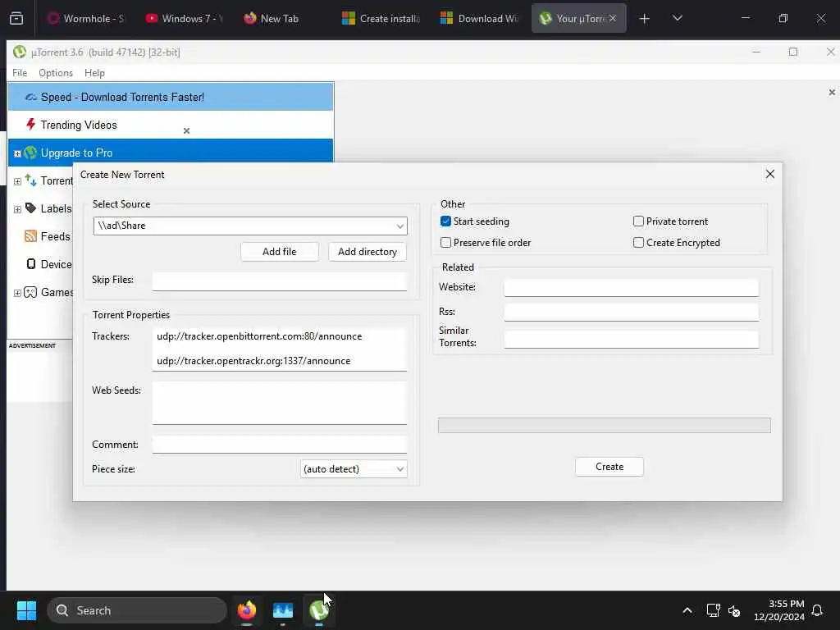Viewport: 840px width, 630px height.
Task: Click the Speed gauge icon in sidebar
Action: [x=31, y=97]
